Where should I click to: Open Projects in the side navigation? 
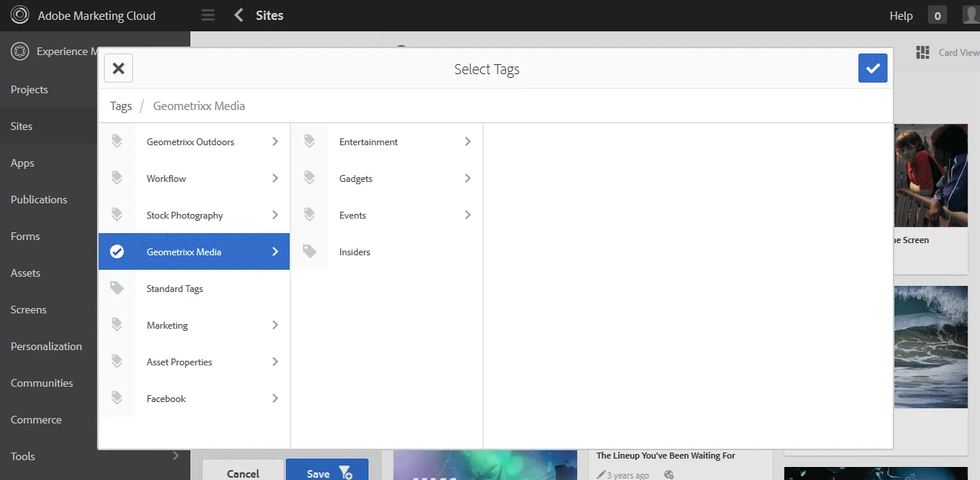(29, 89)
